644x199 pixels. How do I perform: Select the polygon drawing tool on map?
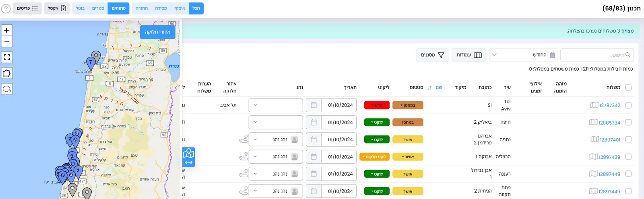tap(7, 73)
